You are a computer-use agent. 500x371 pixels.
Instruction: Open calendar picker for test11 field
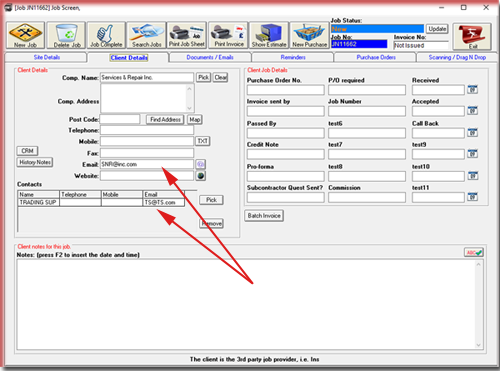pos(472,197)
